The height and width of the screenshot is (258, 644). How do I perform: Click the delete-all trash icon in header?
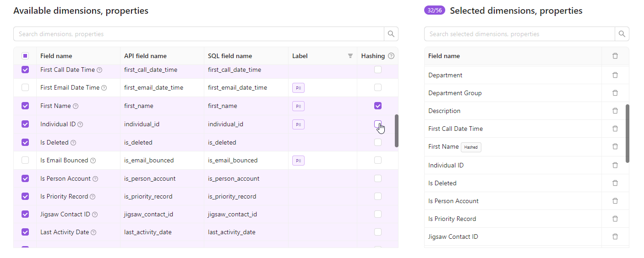(x=615, y=56)
